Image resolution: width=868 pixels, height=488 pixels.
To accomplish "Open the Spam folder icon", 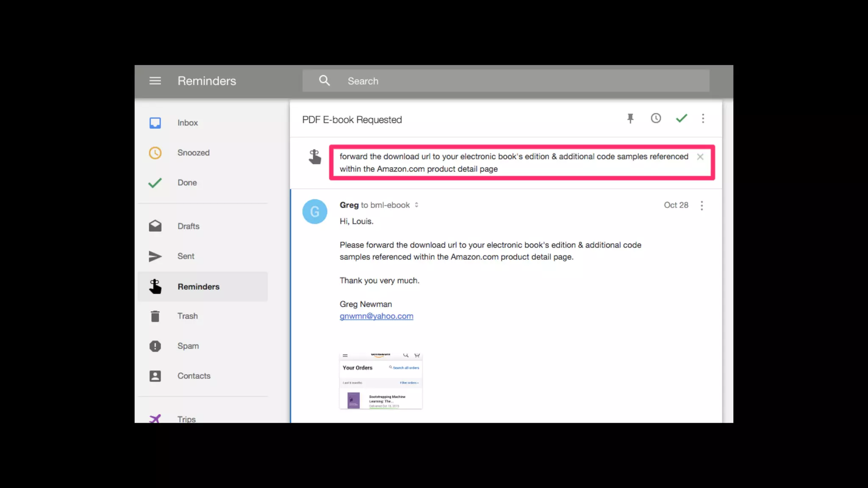I will coord(155,346).
